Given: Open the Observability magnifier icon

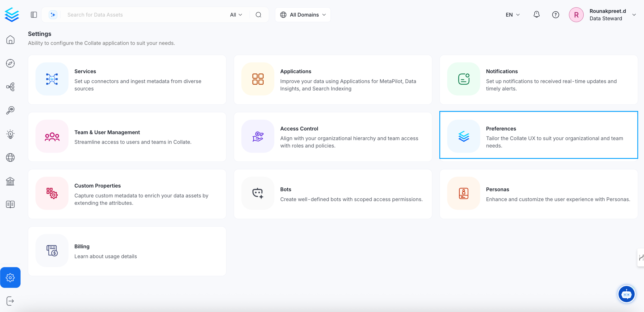Looking at the screenshot, I should pyautogui.click(x=10, y=110).
